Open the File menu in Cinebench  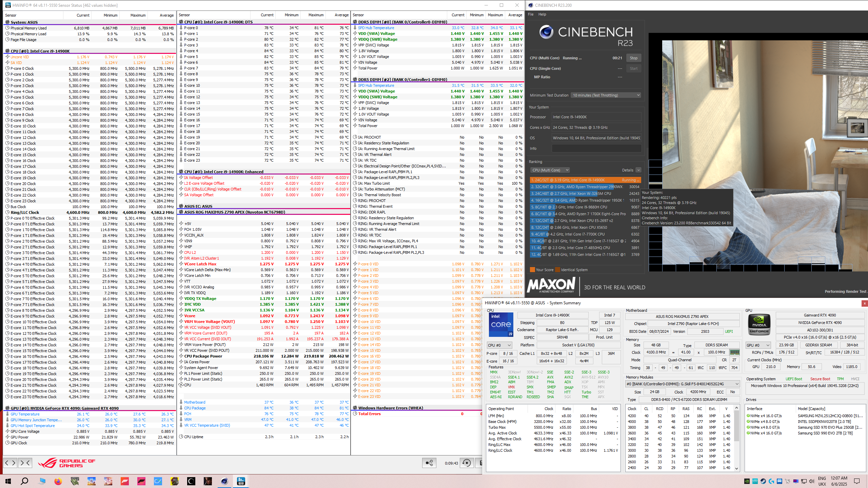(531, 14)
